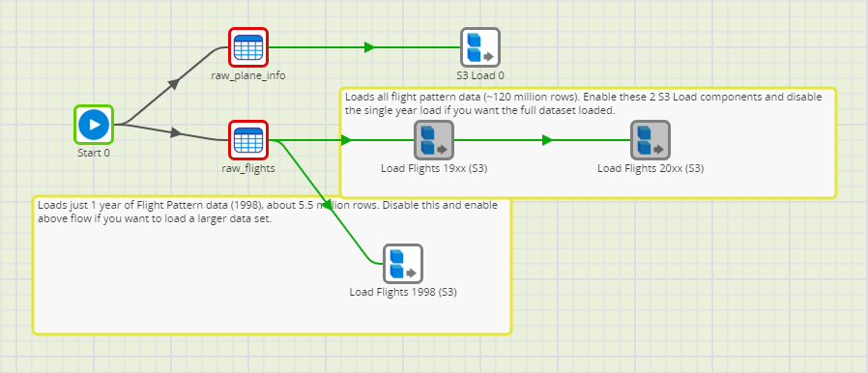Click the "Load Flights 19xx (S3)" label

click(x=434, y=168)
